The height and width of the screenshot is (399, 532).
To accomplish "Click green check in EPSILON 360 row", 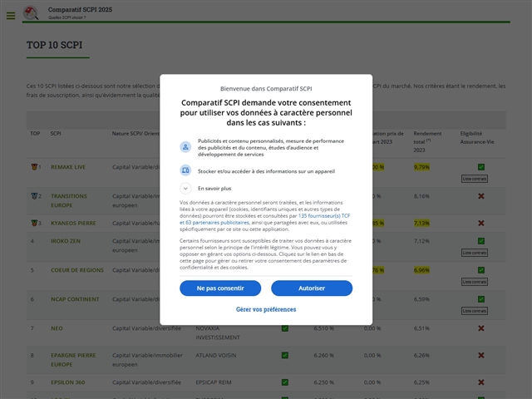I will 285,382.
